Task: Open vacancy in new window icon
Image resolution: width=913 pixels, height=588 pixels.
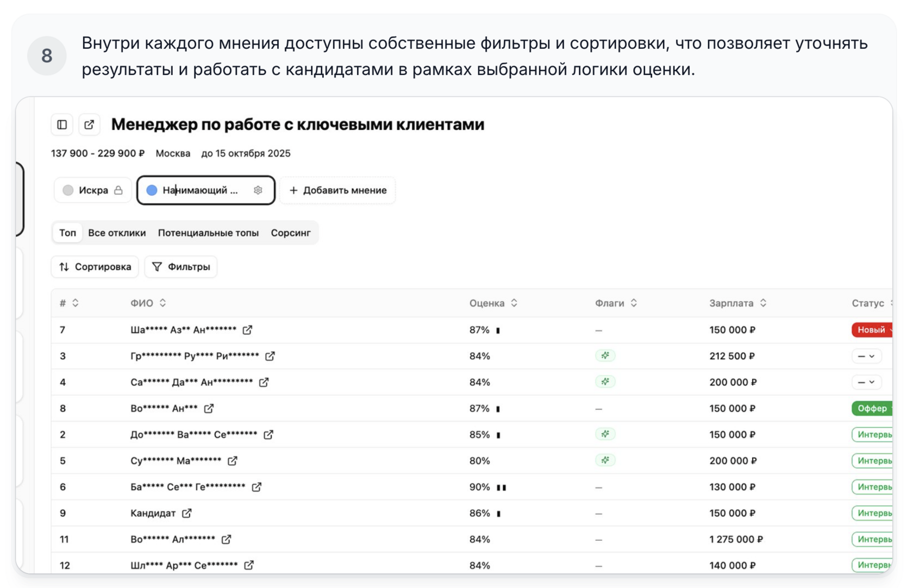Action: click(89, 125)
